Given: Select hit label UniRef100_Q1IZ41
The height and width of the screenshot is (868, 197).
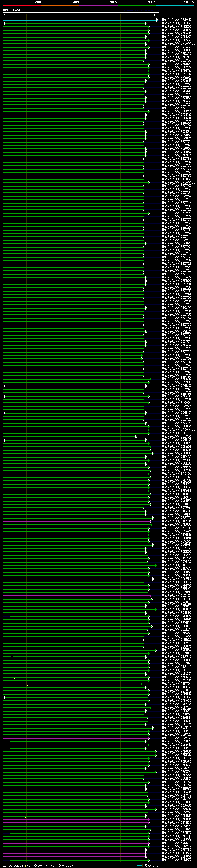Looking at the screenshot, I should pyautogui.click(x=177, y=477).
